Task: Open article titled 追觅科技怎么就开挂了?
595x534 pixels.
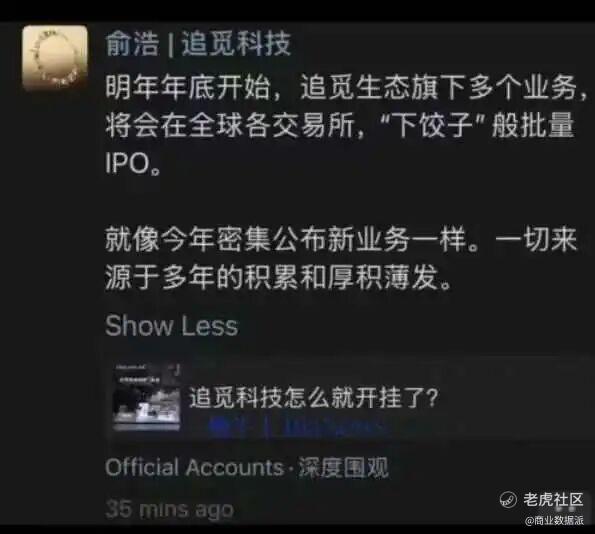Action: pos(314,397)
